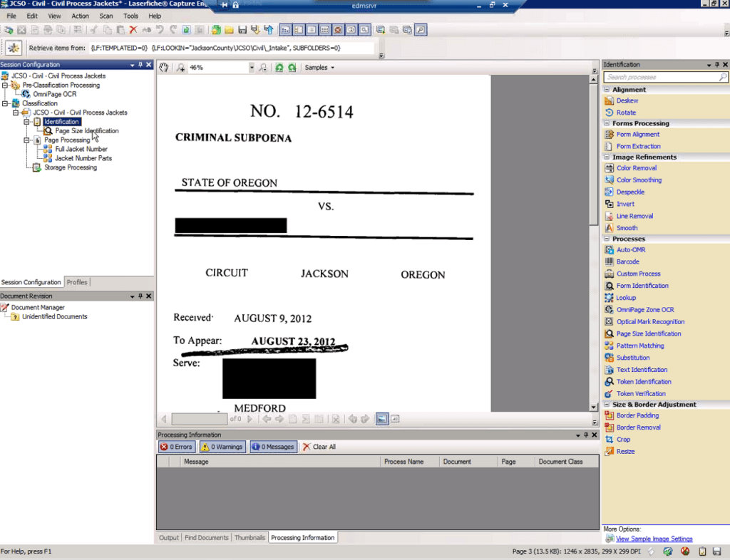Open the Scan menu
This screenshot has width=730, height=560.
(106, 16)
